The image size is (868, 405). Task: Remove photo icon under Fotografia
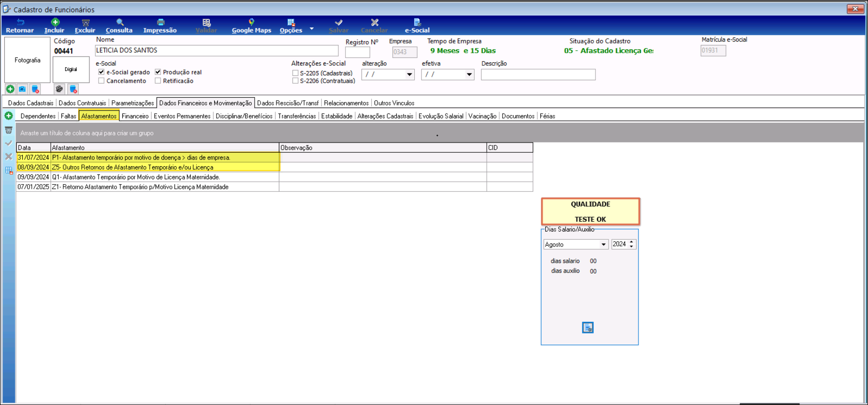pos(35,89)
